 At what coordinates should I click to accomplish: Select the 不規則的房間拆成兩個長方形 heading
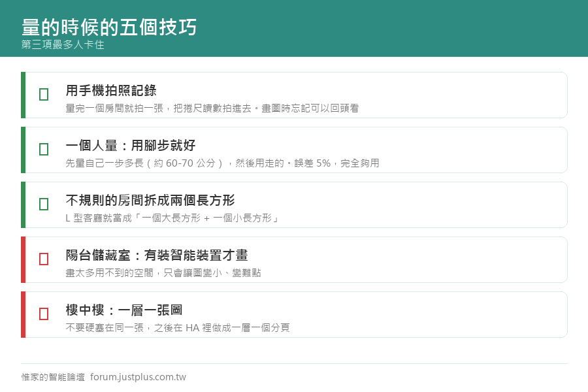tap(150, 201)
